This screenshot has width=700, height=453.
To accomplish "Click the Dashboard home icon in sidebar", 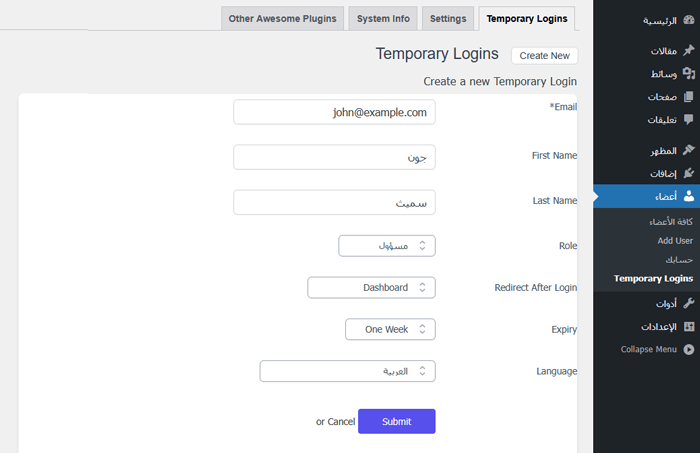I will coord(688,20).
